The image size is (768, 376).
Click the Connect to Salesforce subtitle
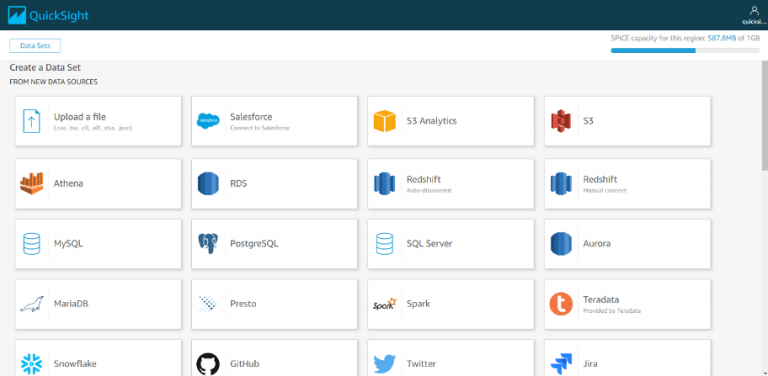click(260, 128)
